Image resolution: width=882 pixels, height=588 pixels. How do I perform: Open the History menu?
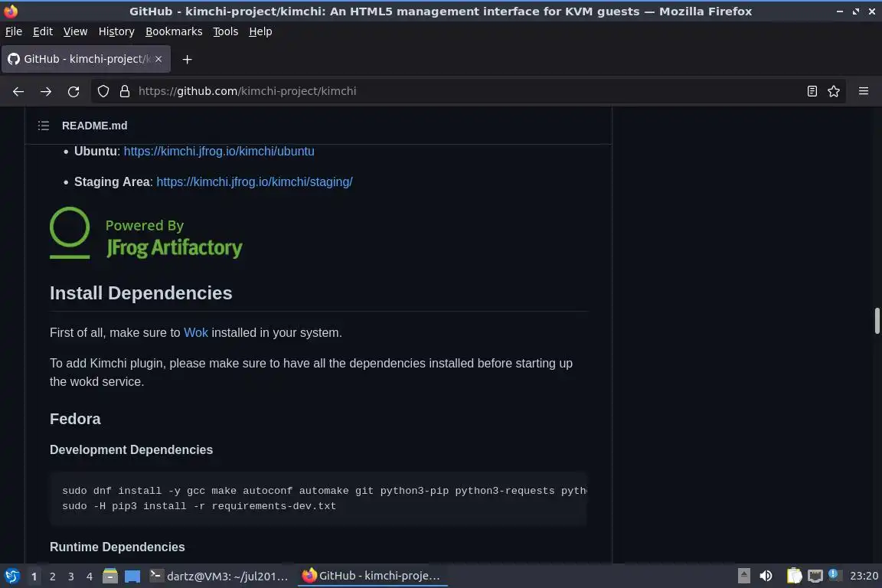pos(116,31)
